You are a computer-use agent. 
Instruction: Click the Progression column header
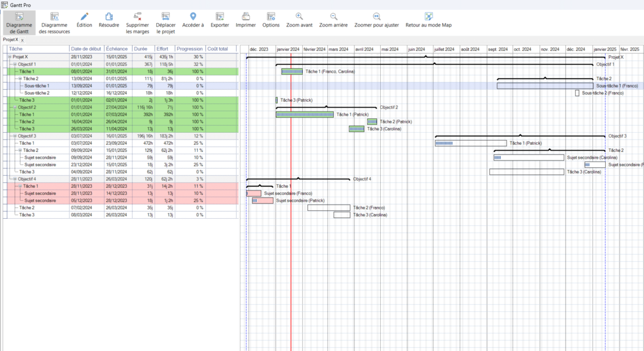[x=190, y=49]
